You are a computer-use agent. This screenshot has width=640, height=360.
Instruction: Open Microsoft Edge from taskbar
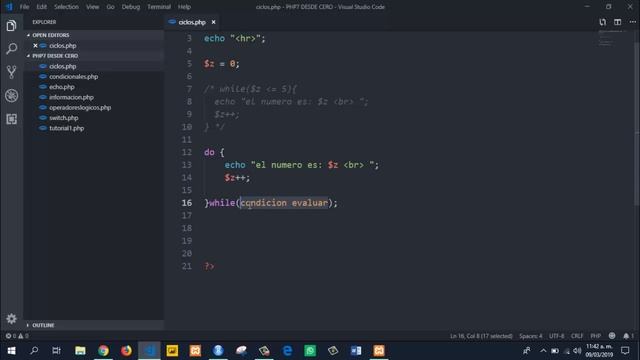287,351
